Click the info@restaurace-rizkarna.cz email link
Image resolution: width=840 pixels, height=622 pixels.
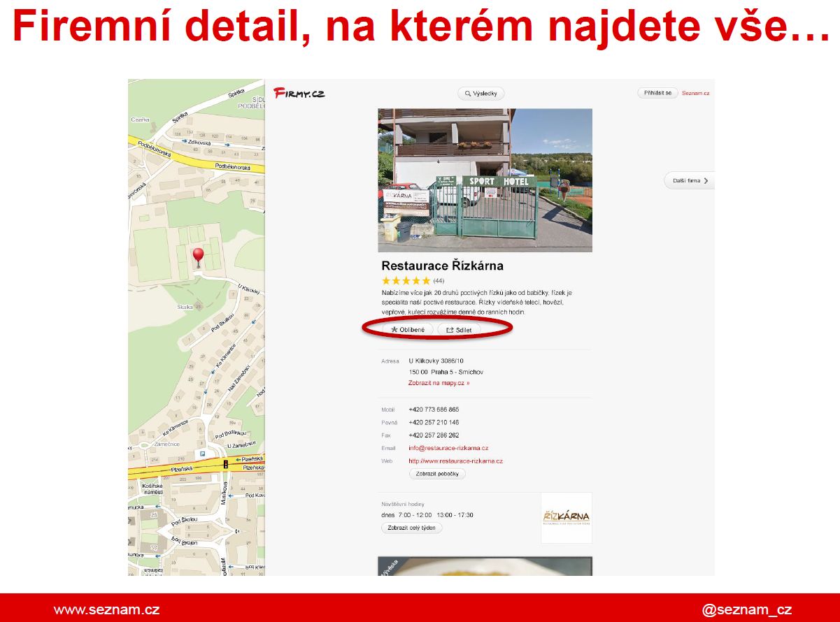coord(448,447)
